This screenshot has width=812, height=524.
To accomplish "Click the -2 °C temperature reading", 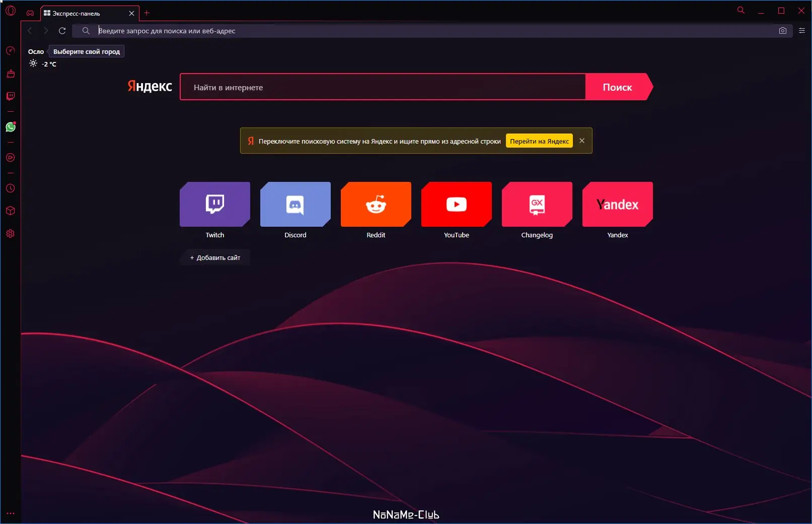I will point(49,64).
